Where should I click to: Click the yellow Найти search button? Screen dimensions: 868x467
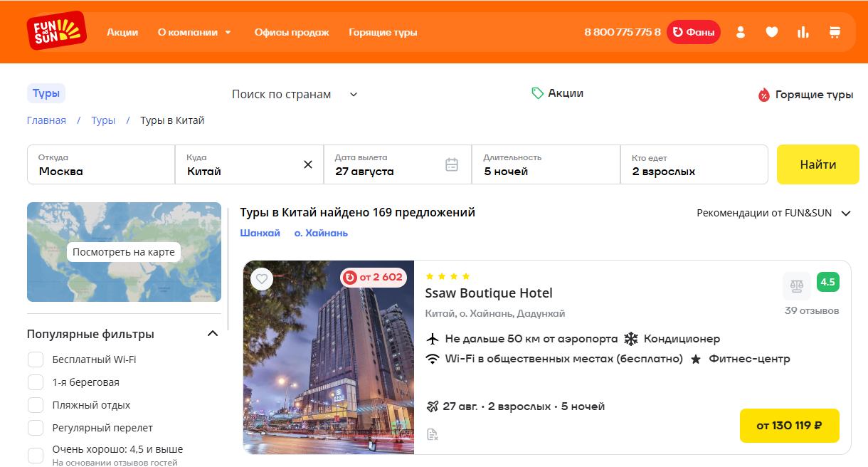click(818, 164)
